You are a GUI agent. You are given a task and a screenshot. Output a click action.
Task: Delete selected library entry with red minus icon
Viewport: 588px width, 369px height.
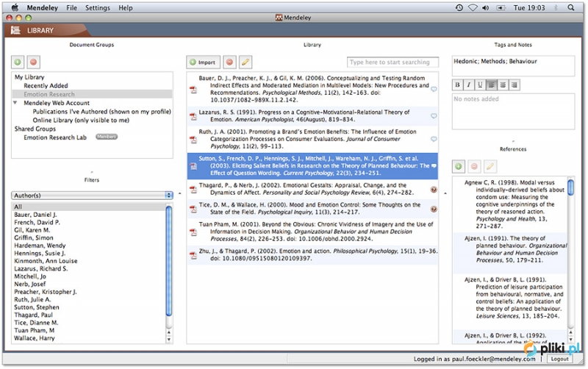pyautogui.click(x=229, y=62)
